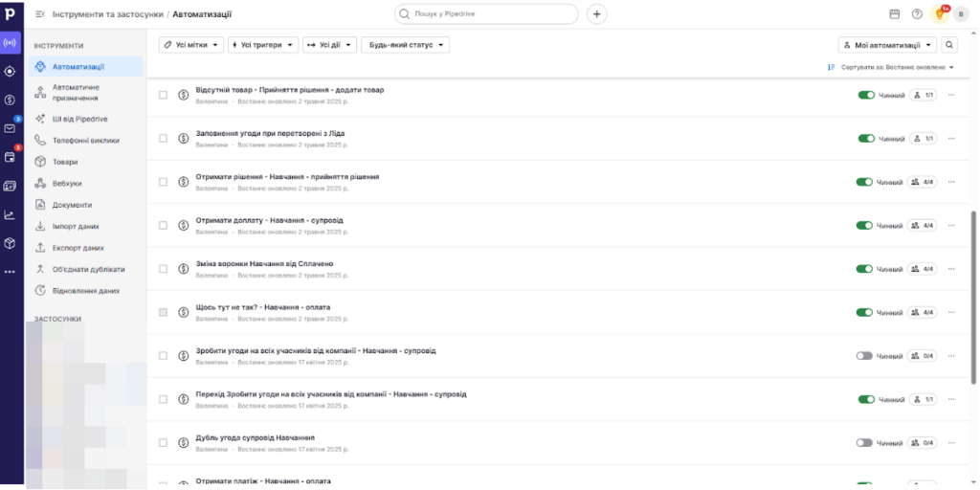Enable the Зробити угоди на всіх учасників toggle
Screen dimensions: 980x490
pos(864,356)
